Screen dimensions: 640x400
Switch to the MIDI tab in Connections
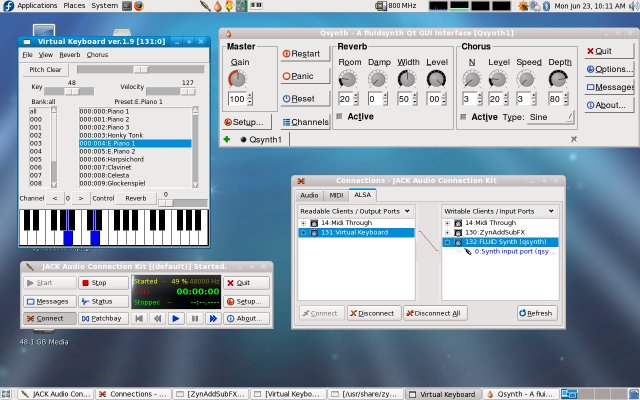click(x=336, y=195)
